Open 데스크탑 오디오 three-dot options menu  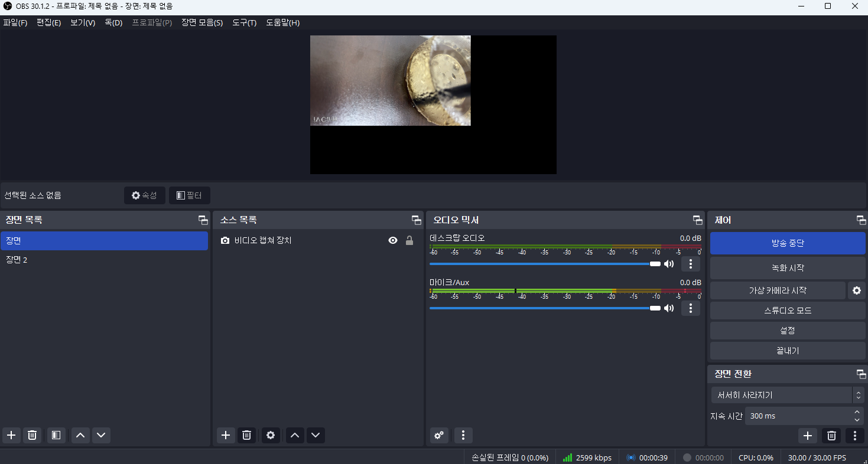pyautogui.click(x=691, y=264)
